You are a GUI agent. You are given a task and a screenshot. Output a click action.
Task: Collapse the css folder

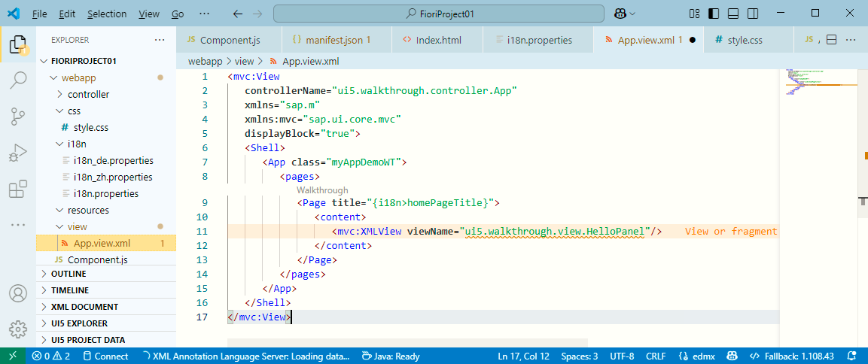click(x=105, y=111)
